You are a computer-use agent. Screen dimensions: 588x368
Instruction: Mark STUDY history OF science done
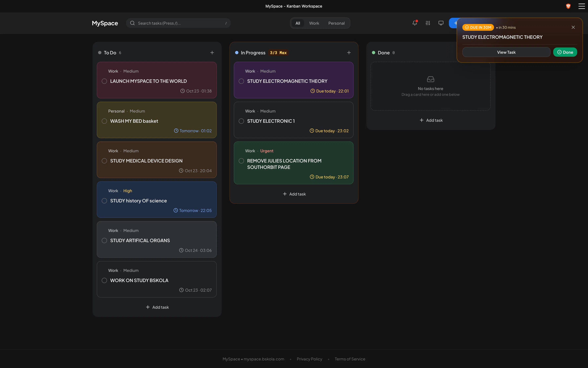pyautogui.click(x=104, y=201)
